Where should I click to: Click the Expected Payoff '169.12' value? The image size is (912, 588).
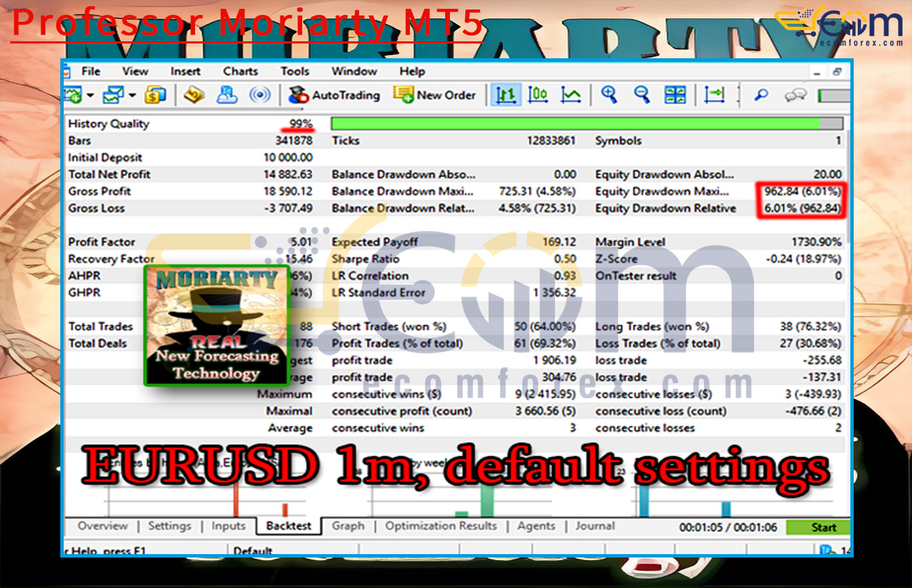[559, 242]
